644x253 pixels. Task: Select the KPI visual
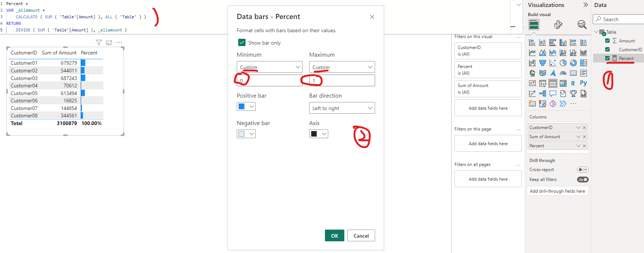point(532,83)
